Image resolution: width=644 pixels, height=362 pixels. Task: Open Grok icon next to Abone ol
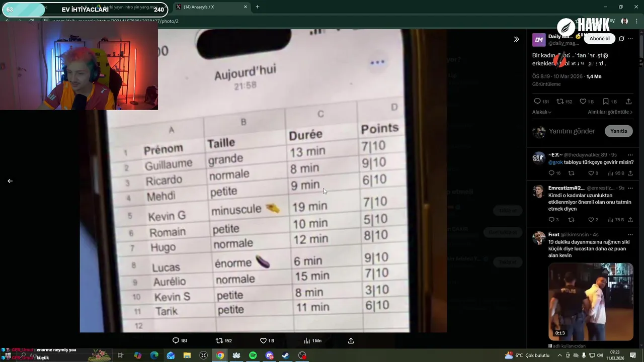click(x=621, y=39)
